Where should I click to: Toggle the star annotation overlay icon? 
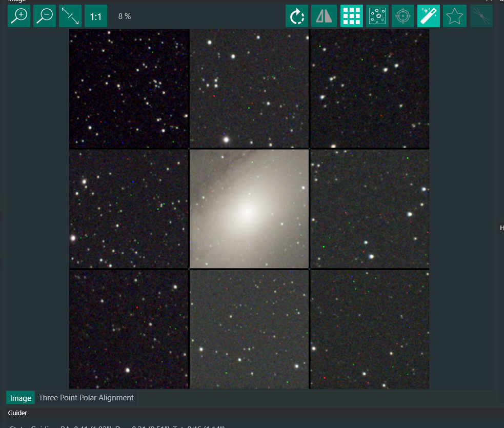tap(377, 16)
